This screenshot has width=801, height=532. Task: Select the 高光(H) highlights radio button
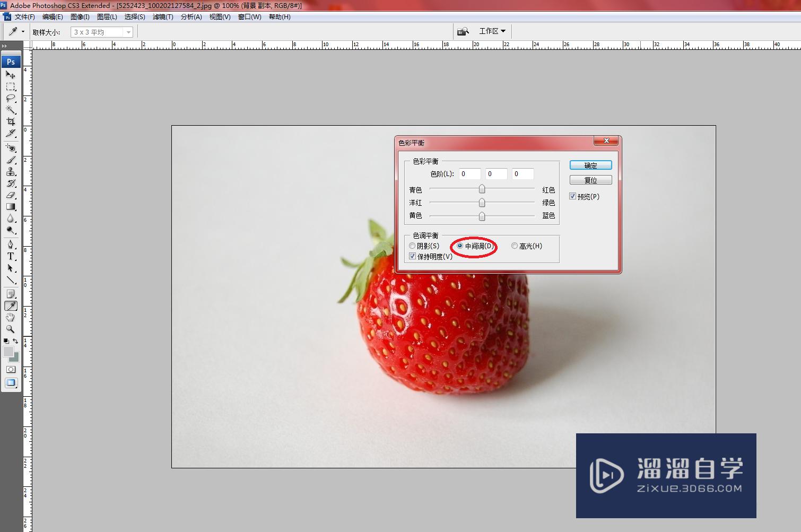click(x=515, y=246)
